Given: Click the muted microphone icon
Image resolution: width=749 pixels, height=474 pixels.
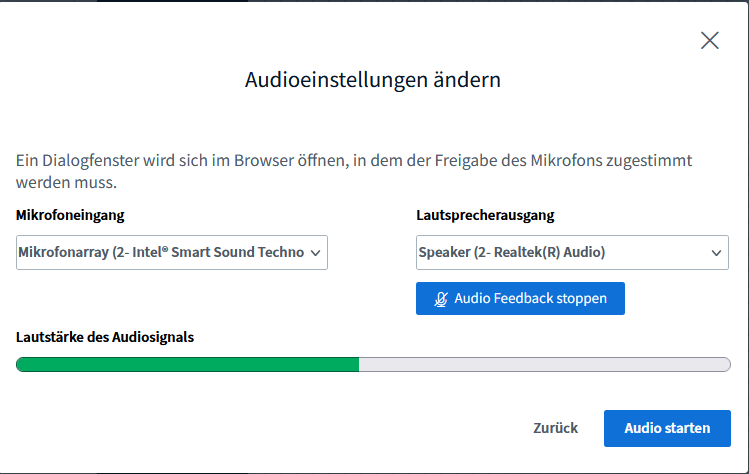Looking at the screenshot, I should 441,299.
